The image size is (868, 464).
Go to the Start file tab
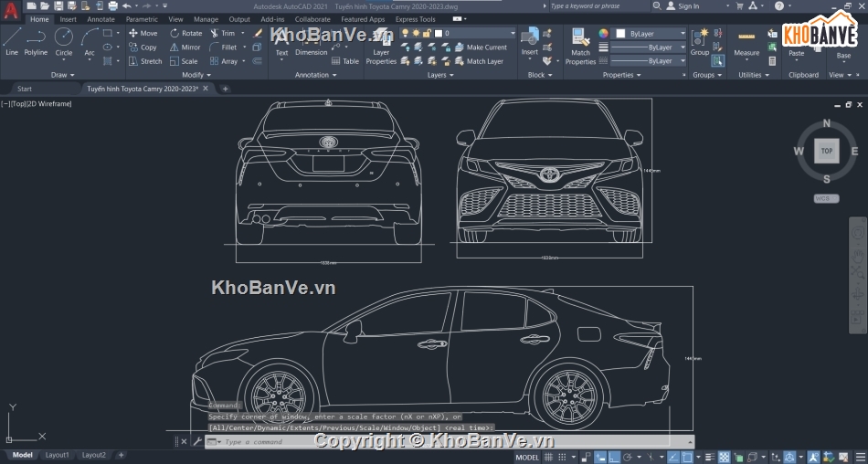tap(25, 89)
